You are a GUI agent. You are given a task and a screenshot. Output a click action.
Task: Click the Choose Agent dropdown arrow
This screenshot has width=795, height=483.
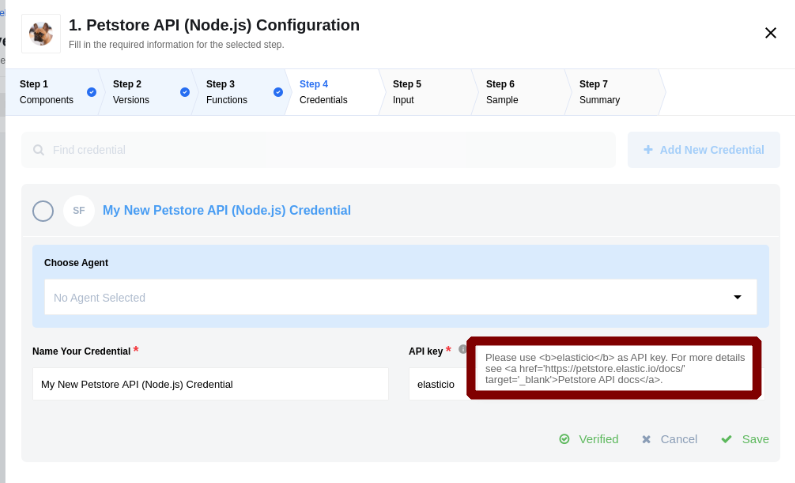(737, 297)
